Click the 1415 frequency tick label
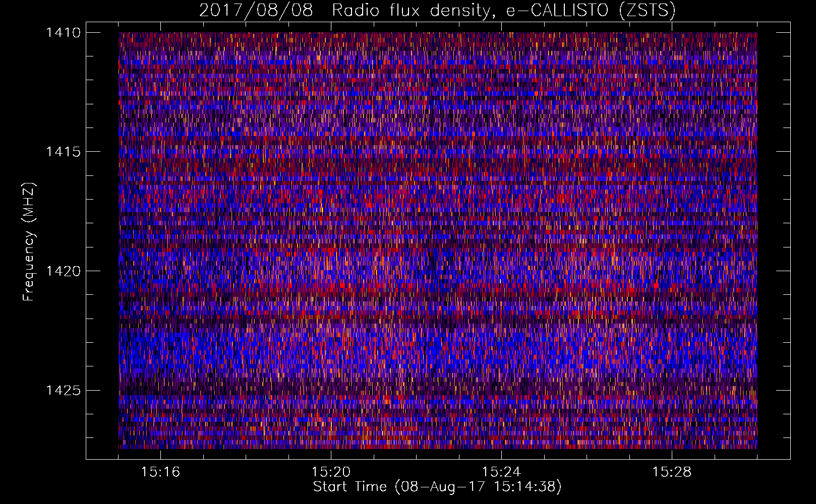Screen dimensions: 816x504 [x=63, y=152]
